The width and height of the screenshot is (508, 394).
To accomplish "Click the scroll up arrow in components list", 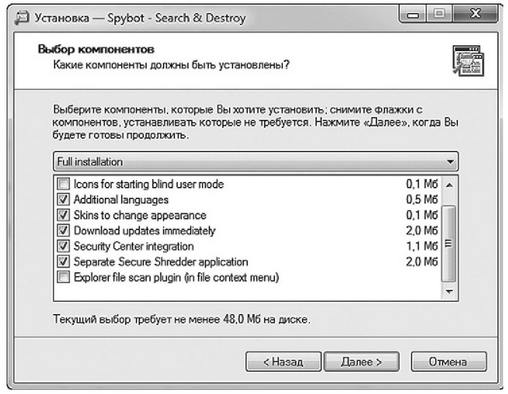I will pyautogui.click(x=449, y=185).
